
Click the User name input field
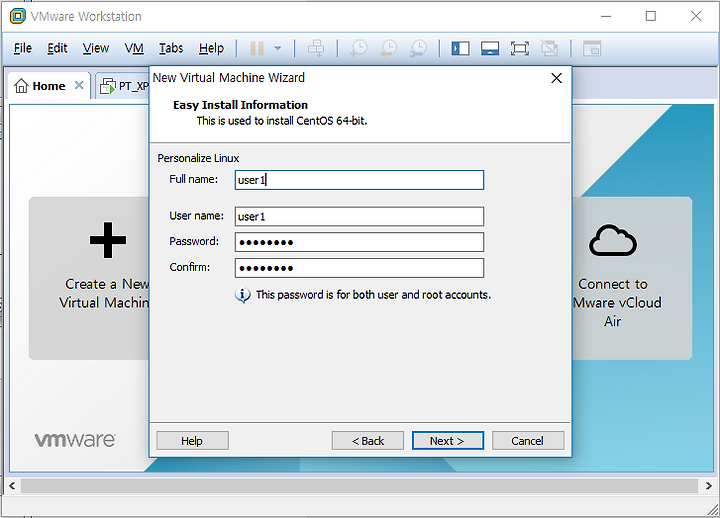[x=359, y=216]
